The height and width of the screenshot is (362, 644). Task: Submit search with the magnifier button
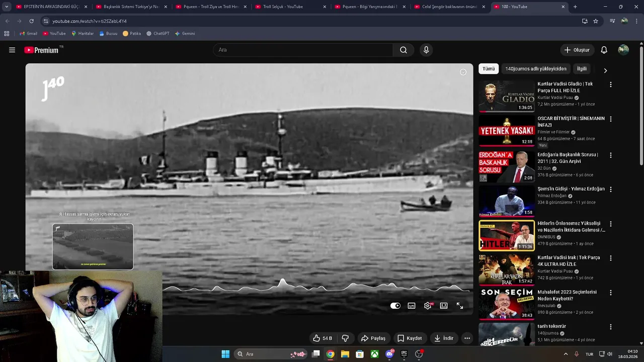(404, 50)
